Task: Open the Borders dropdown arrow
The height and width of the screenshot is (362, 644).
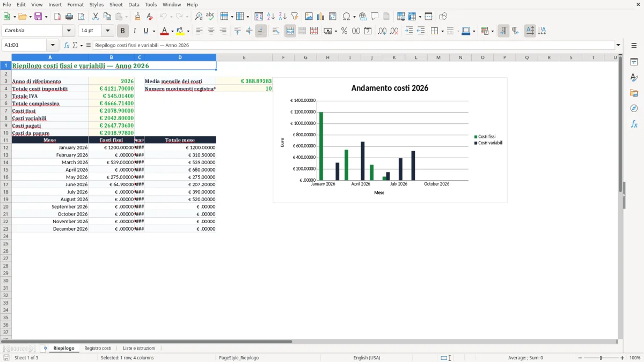Action: [x=442, y=31]
